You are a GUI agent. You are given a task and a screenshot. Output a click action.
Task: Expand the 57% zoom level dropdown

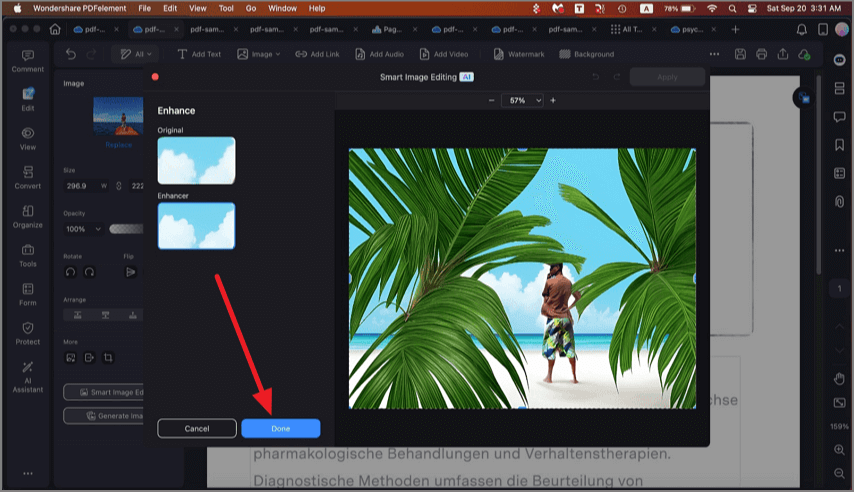524,101
